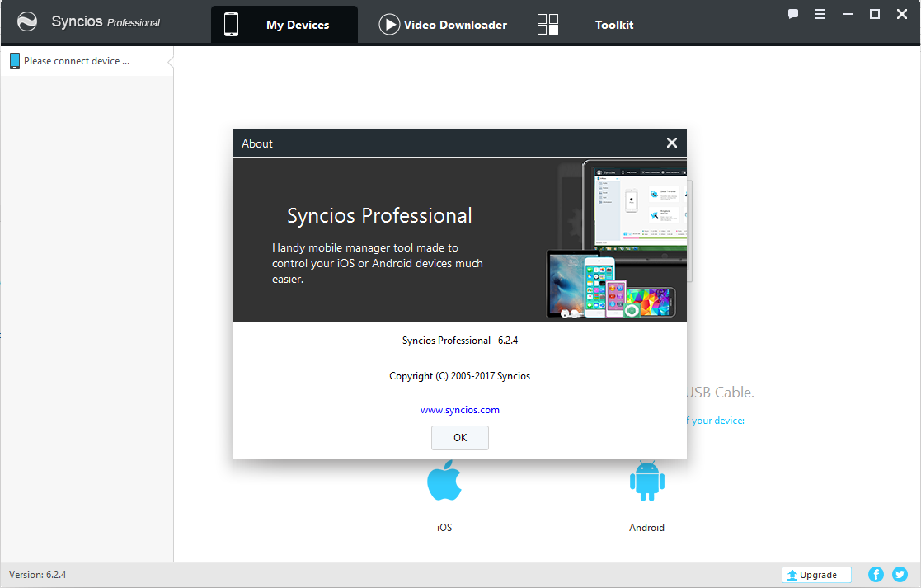
Task: Click the Upgrade button
Action: 816,575
